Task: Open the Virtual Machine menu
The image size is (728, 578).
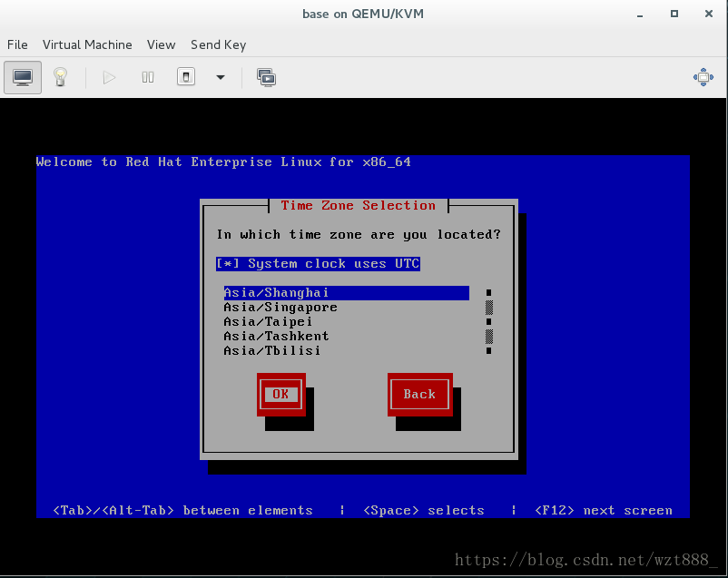Action: point(87,45)
